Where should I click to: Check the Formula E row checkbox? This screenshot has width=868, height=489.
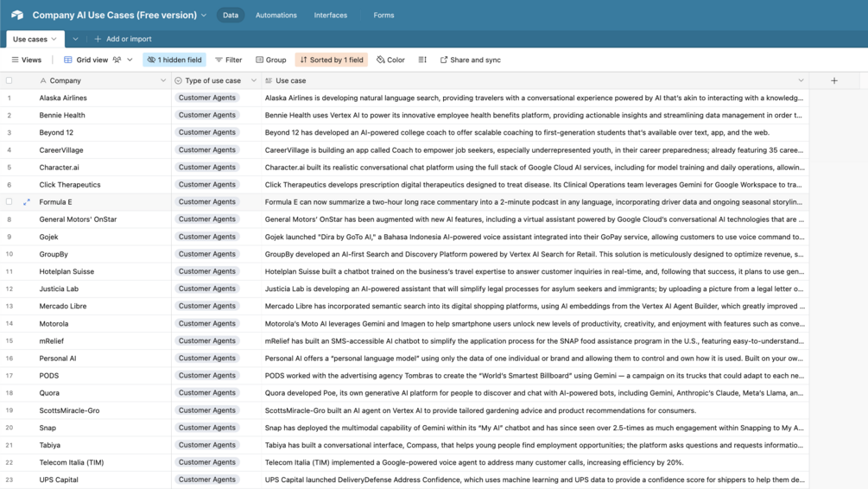[x=9, y=201]
